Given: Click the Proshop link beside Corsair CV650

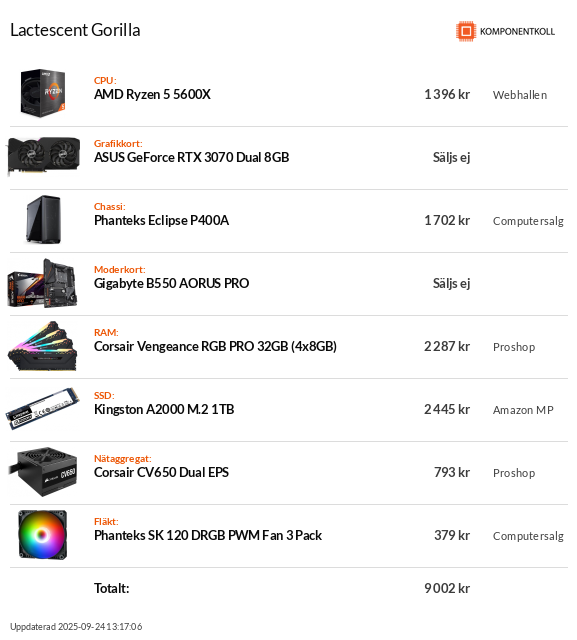Looking at the screenshot, I should tap(514, 473).
